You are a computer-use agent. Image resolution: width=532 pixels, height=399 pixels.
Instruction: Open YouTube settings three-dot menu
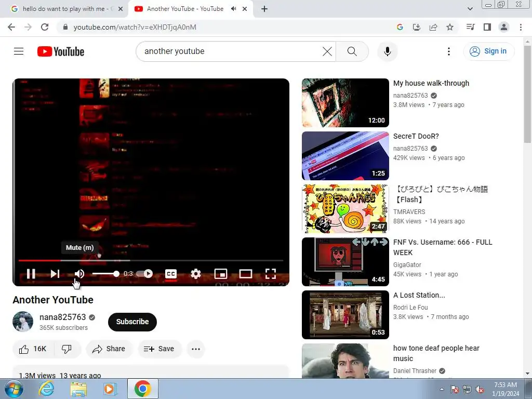[x=448, y=51]
